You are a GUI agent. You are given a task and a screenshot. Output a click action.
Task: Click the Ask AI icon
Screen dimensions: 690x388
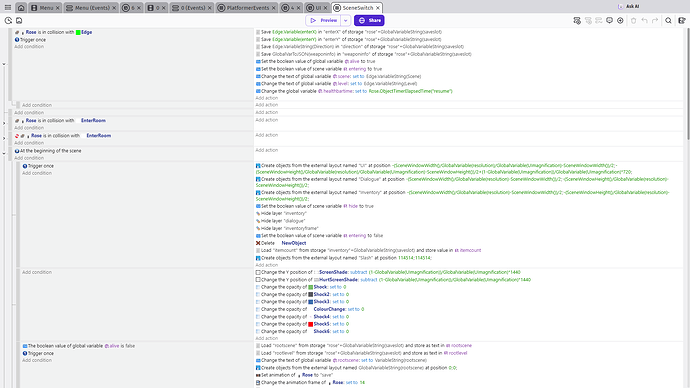(620, 7)
